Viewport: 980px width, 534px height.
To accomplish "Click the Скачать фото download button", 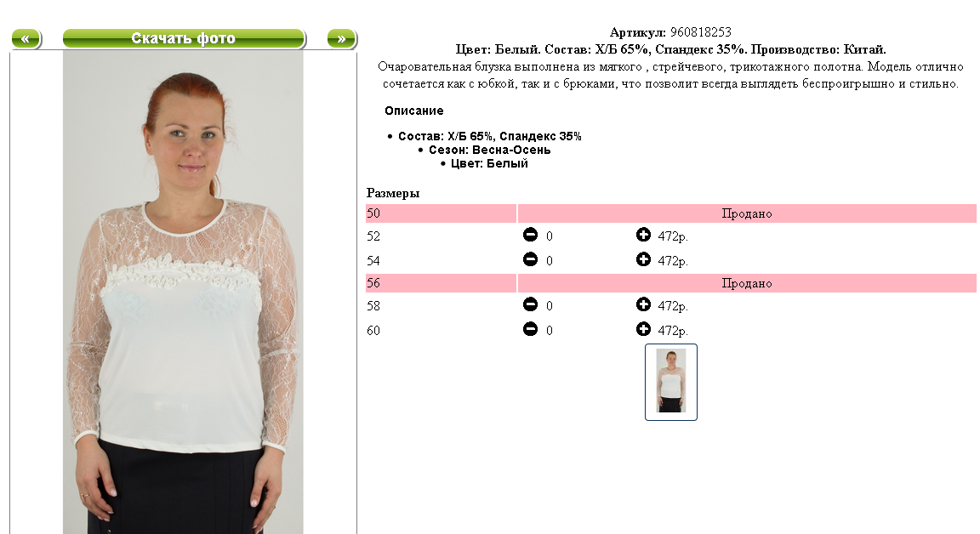I will coord(184,39).
